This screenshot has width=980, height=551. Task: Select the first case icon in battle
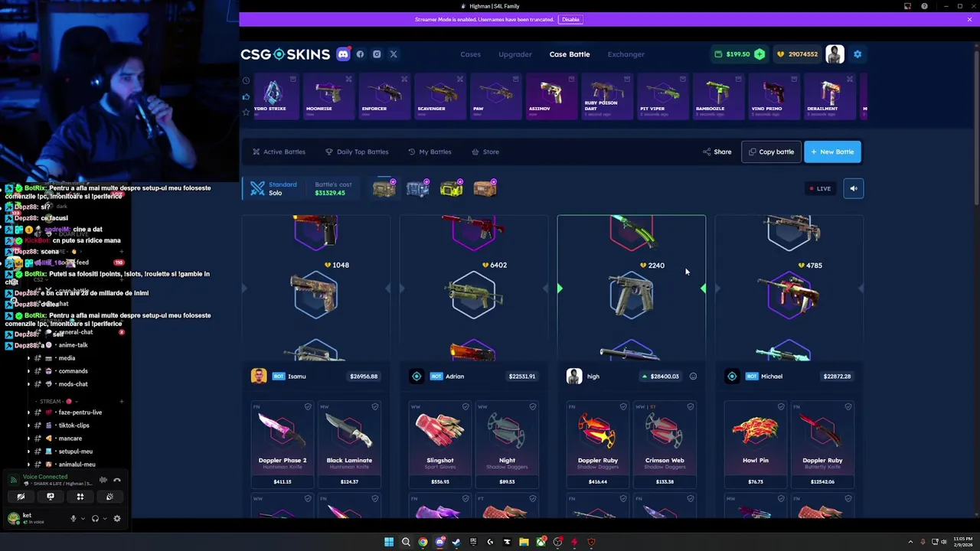pos(384,188)
